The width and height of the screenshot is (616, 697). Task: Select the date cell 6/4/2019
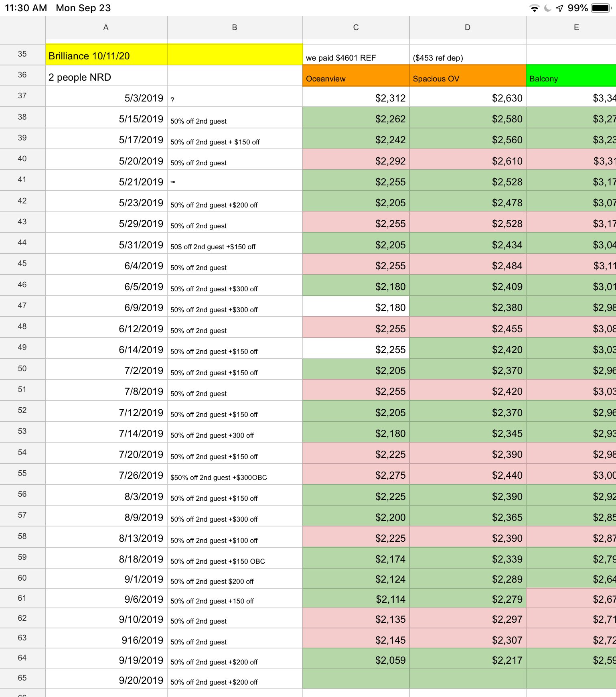(106, 264)
